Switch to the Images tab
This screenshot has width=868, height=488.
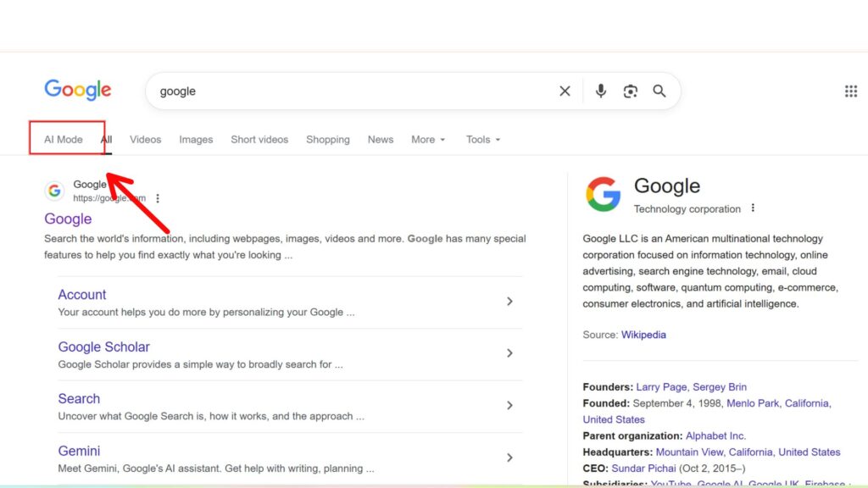(x=196, y=140)
